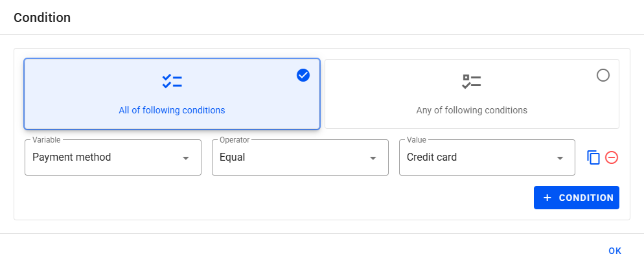Open the Variable field showing Payment method
Screen dimensions: 644x265
point(104,157)
